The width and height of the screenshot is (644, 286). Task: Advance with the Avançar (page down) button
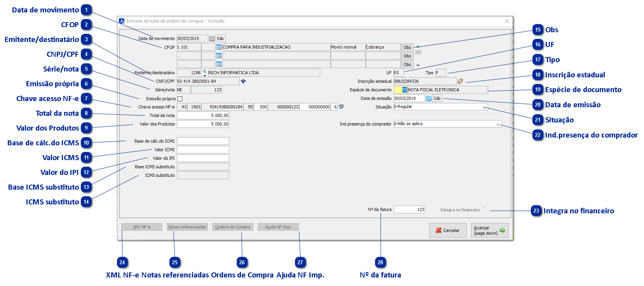[x=490, y=230]
